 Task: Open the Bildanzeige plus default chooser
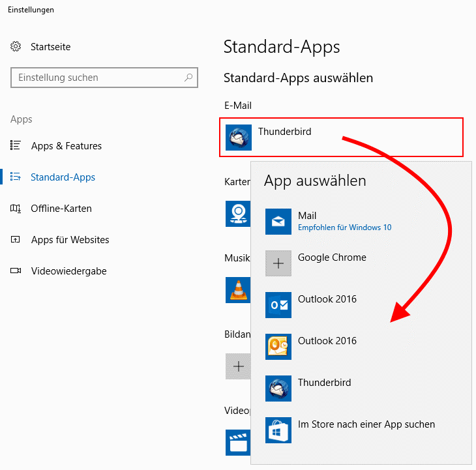pos(238,366)
